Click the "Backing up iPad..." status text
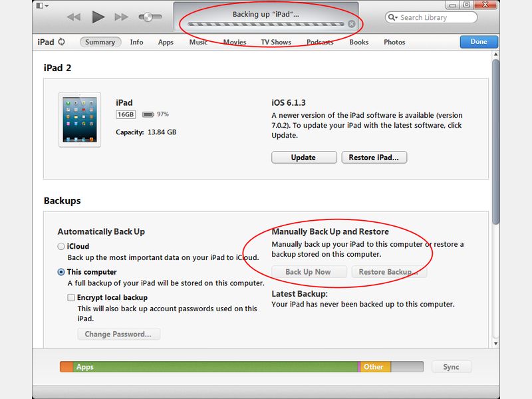The width and height of the screenshot is (532, 399). point(265,14)
